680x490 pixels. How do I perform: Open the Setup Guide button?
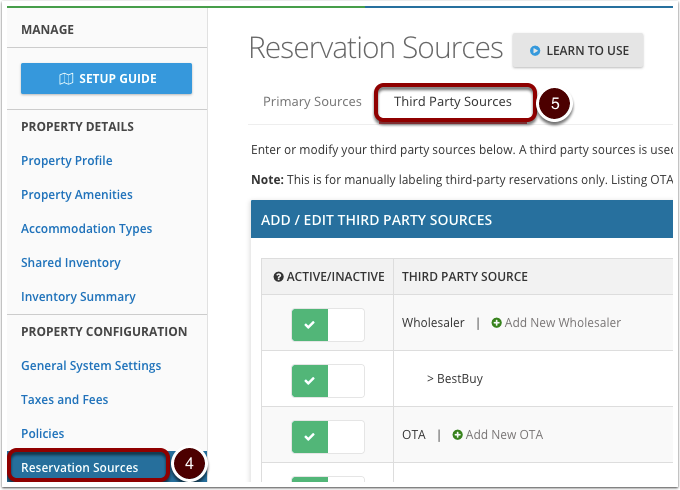[x=106, y=78]
